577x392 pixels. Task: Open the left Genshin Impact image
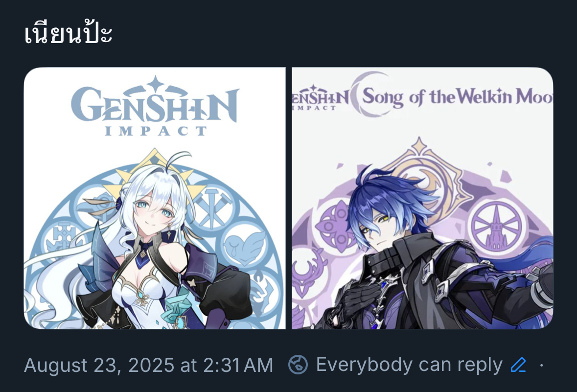tap(155, 198)
